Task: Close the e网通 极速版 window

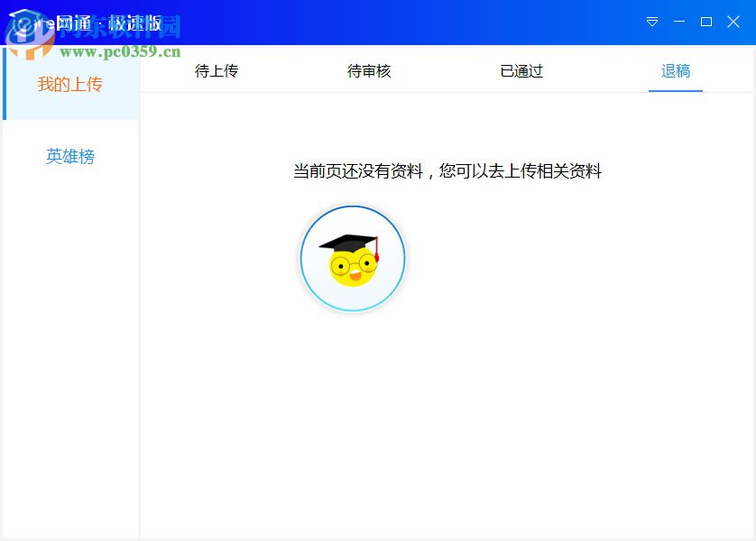Action: (x=733, y=22)
